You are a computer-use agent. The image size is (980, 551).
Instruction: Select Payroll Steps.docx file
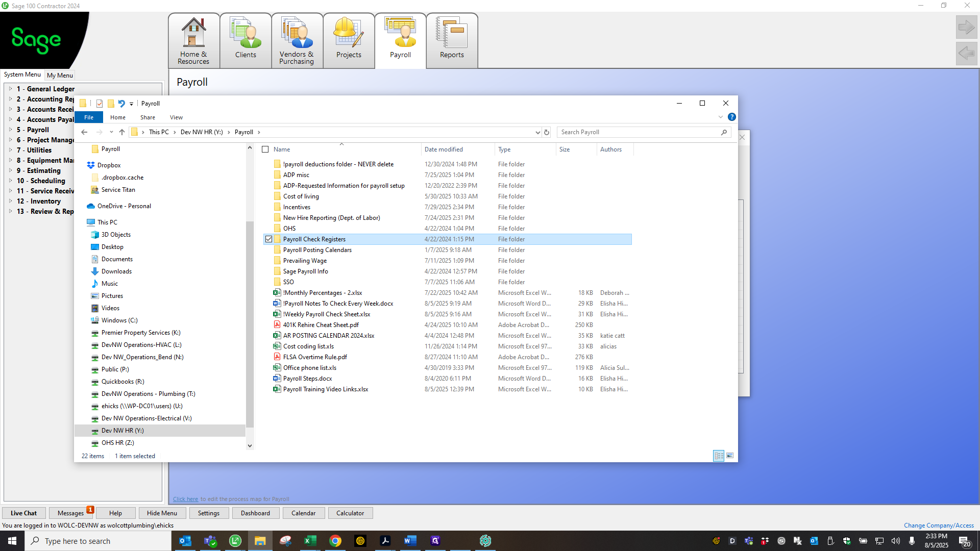pos(307,379)
